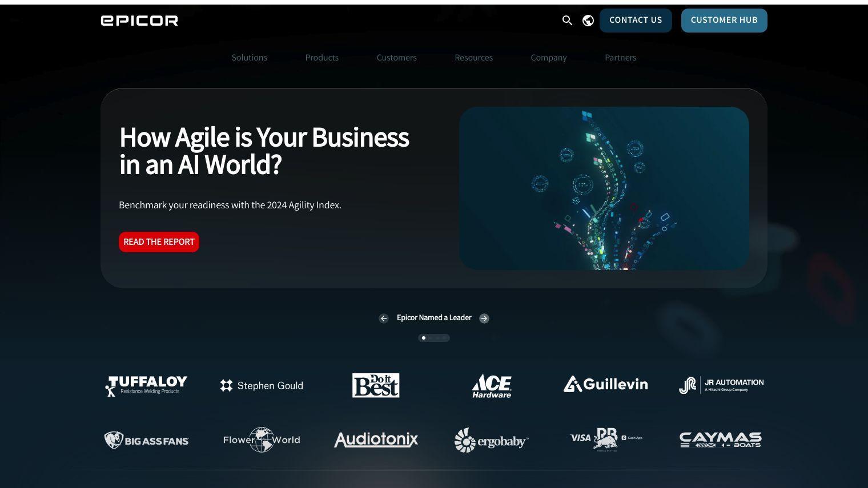Open the search magnifier icon
Image resolution: width=868 pixels, height=488 pixels.
567,21
